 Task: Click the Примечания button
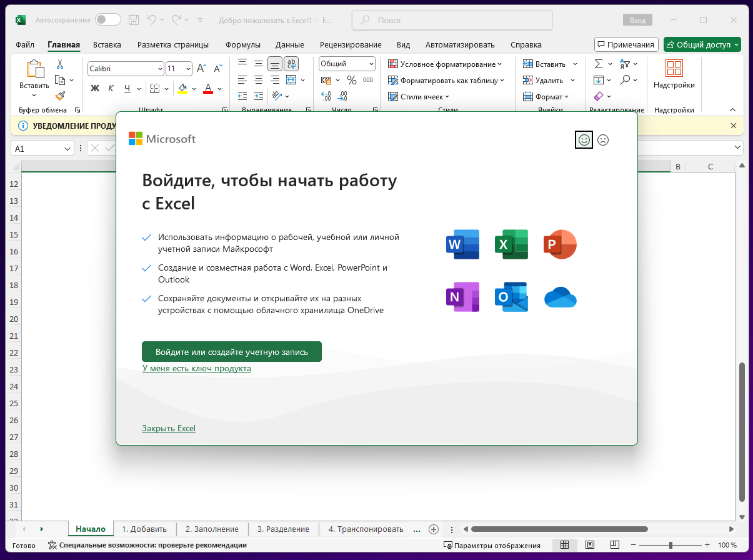(626, 44)
